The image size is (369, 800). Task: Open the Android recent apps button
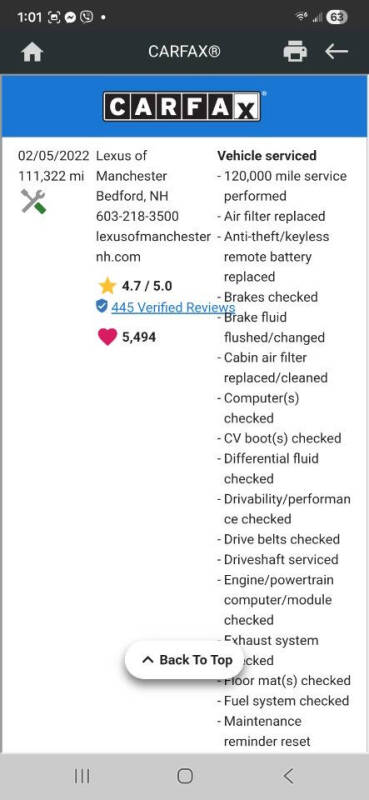click(82, 776)
